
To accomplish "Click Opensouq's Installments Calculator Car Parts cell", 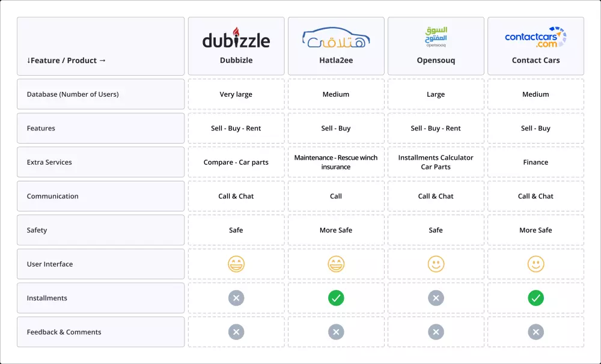I will click(436, 162).
